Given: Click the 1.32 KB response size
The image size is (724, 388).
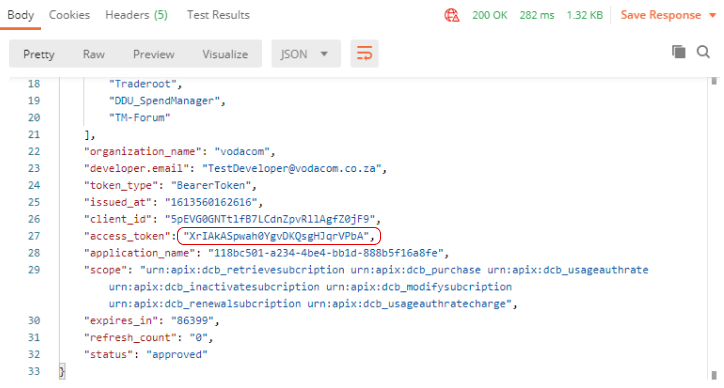Looking at the screenshot, I should click(585, 15).
